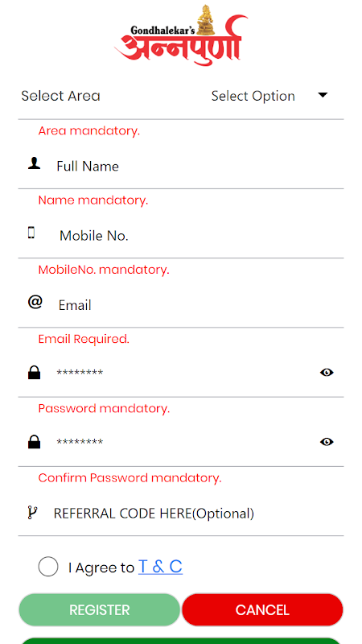Click the referral branch icon
Viewport: 362px width, 644px height.
(32, 513)
